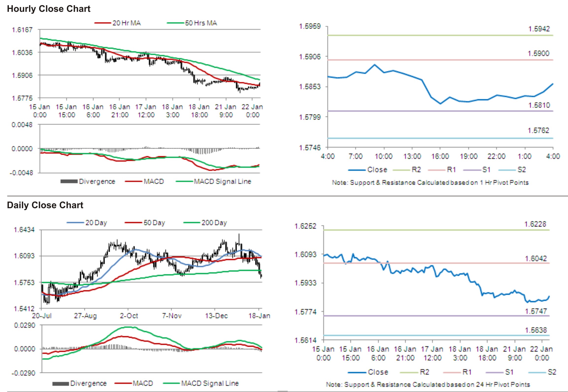Image resolution: width=568 pixels, height=392 pixels.
Task: Click the 1.5614 y-axis value
Action: pyautogui.click(x=305, y=340)
